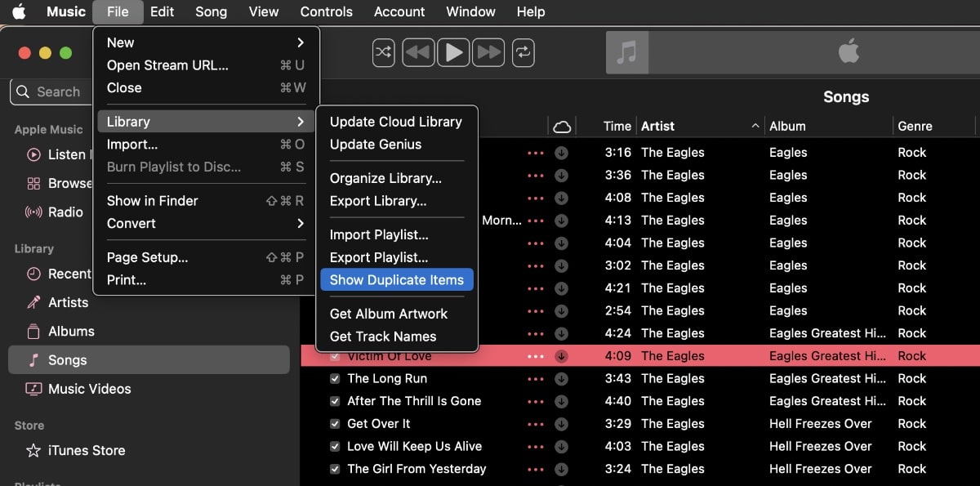Screen dimensions: 980x486
Task: Uncheck the Get Over It checkbox
Action: [x=335, y=424]
